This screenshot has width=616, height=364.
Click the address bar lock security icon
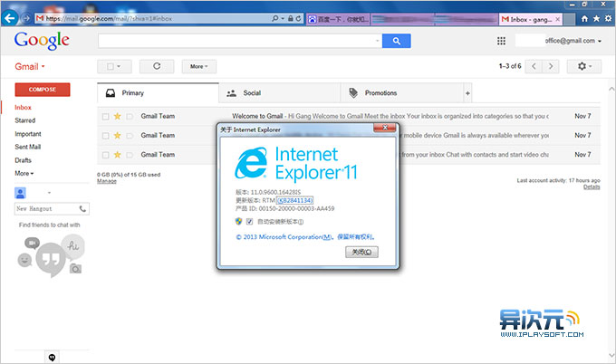tap(290, 18)
